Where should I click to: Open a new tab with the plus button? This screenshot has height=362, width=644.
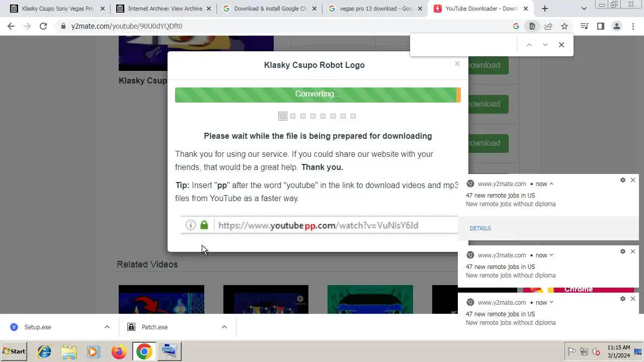tap(544, 9)
